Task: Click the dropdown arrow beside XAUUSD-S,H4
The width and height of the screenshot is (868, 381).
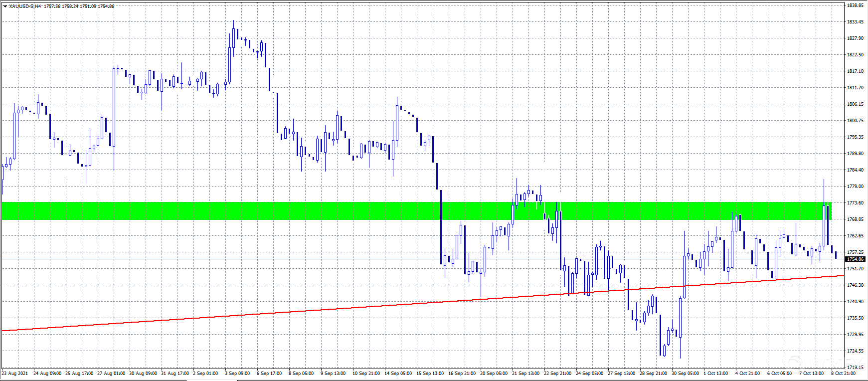Action: (x=5, y=6)
